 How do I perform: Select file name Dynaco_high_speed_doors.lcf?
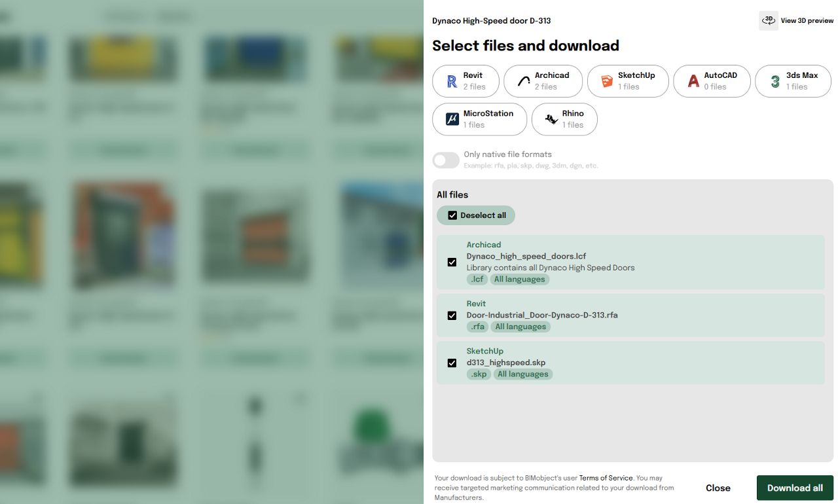526,256
